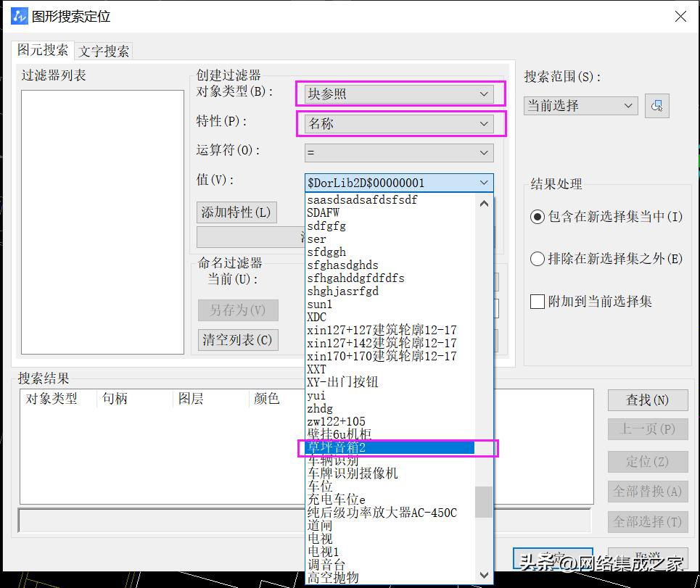
Task: Click the list scrollbar's down arrow
Action: [x=484, y=575]
